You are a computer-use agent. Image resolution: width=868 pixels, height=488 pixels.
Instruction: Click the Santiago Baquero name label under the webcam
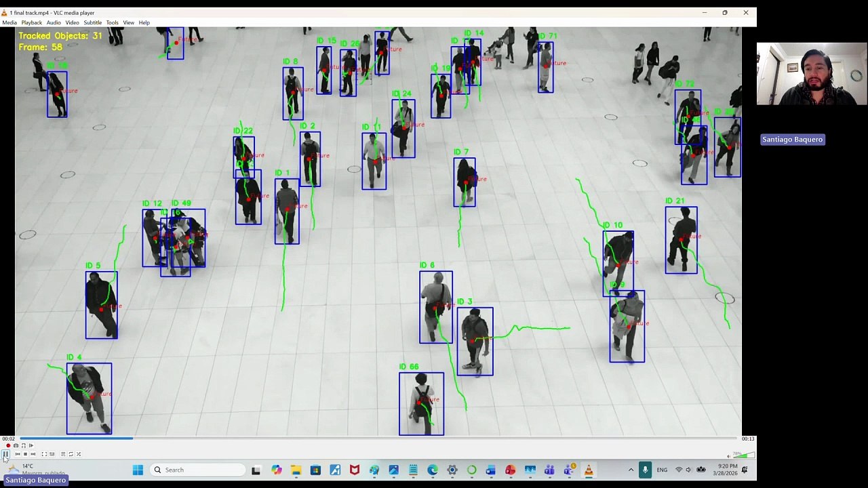[x=792, y=140]
